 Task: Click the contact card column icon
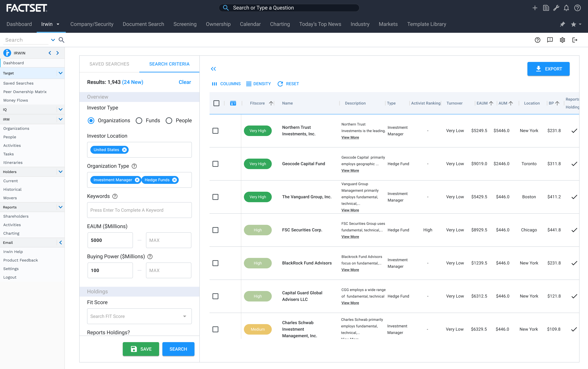233,103
